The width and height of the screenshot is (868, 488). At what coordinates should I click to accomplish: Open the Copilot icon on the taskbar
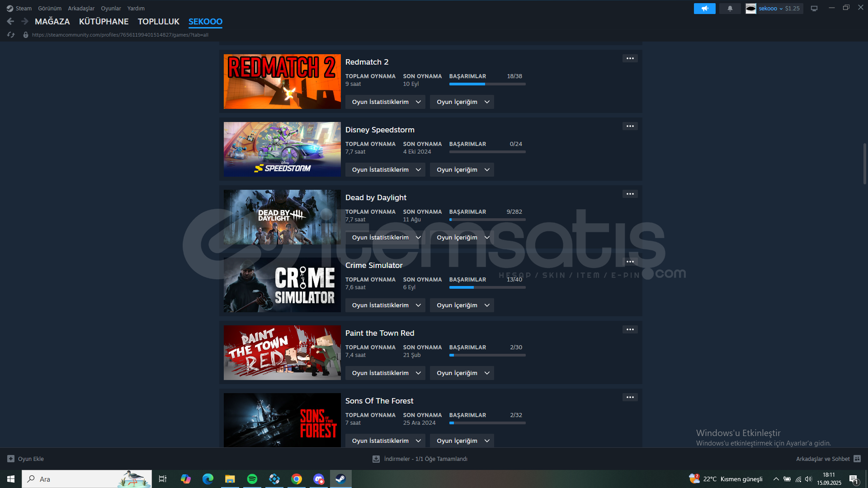(186, 479)
